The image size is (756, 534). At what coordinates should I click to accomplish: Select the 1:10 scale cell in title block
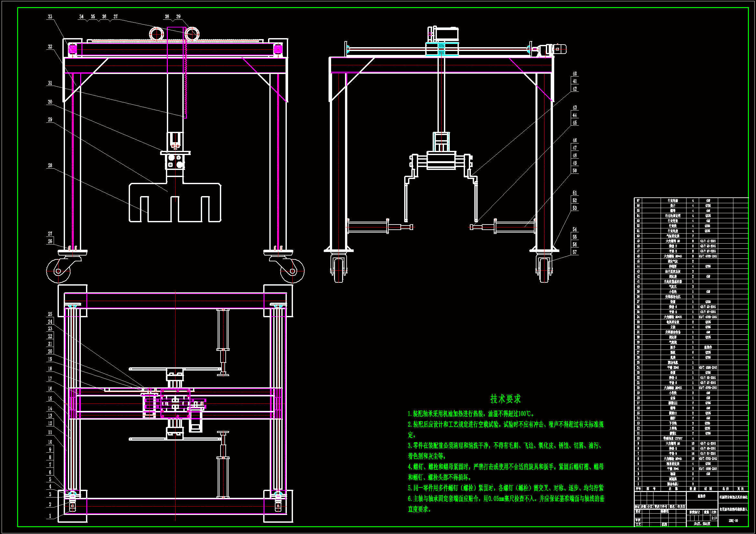point(714,518)
